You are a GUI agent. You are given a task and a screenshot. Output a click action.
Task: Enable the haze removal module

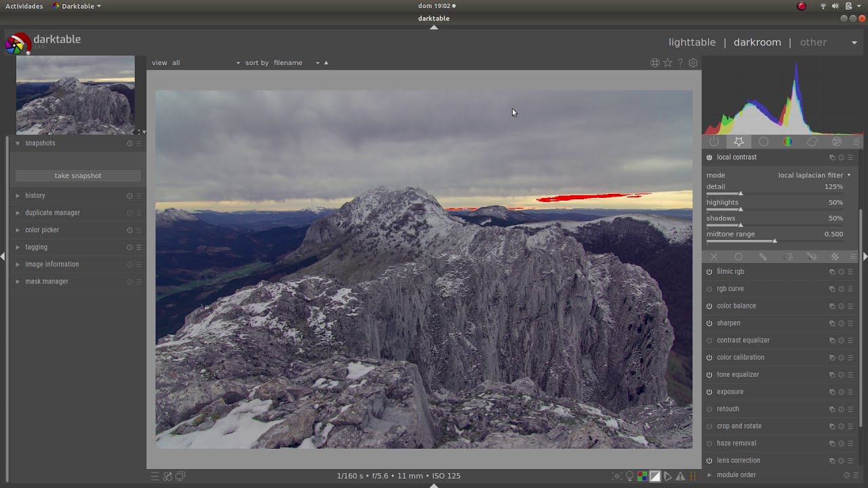(x=709, y=443)
